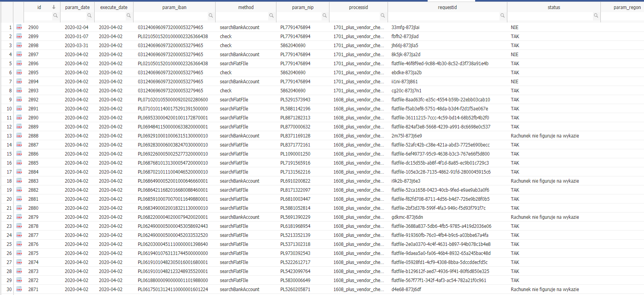The height and width of the screenshot is (295, 644).
Task: Open the filter options for the processid column
Action: point(382,16)
